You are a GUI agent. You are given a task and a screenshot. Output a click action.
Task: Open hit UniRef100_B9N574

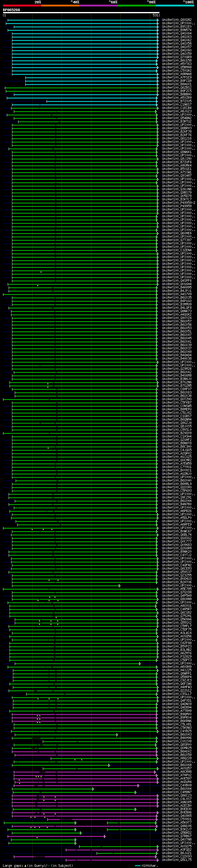(x=177, y=30)
